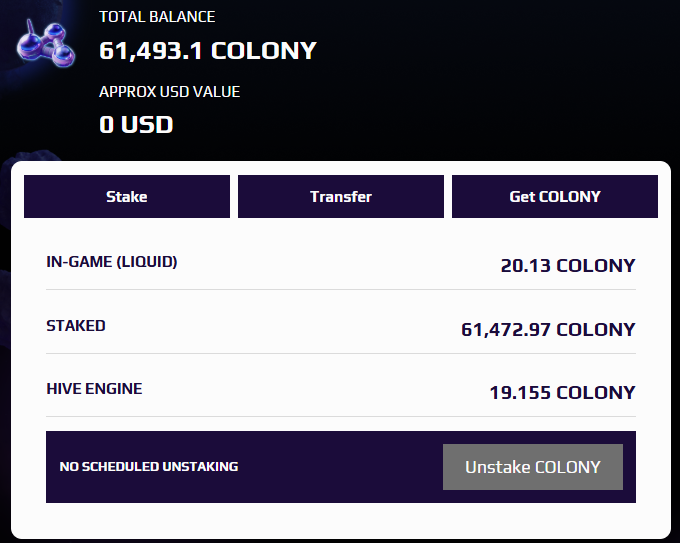The image size is (680, 543).
Task: Click the white balance details card
Action: [341, 350]
